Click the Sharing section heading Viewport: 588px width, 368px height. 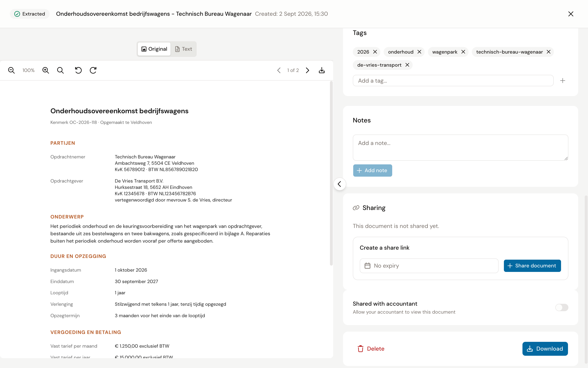pos(374,208)
